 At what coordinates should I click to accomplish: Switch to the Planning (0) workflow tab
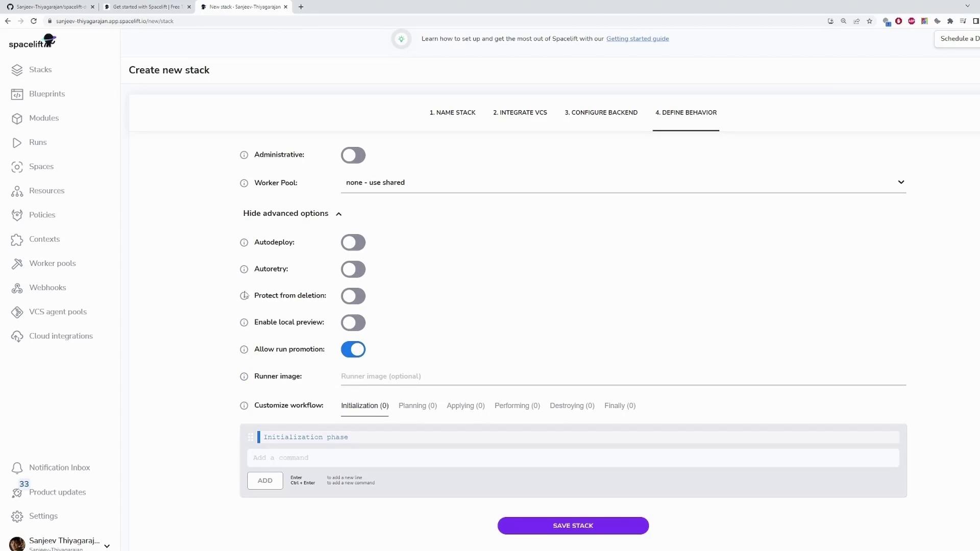coord(418,406)
